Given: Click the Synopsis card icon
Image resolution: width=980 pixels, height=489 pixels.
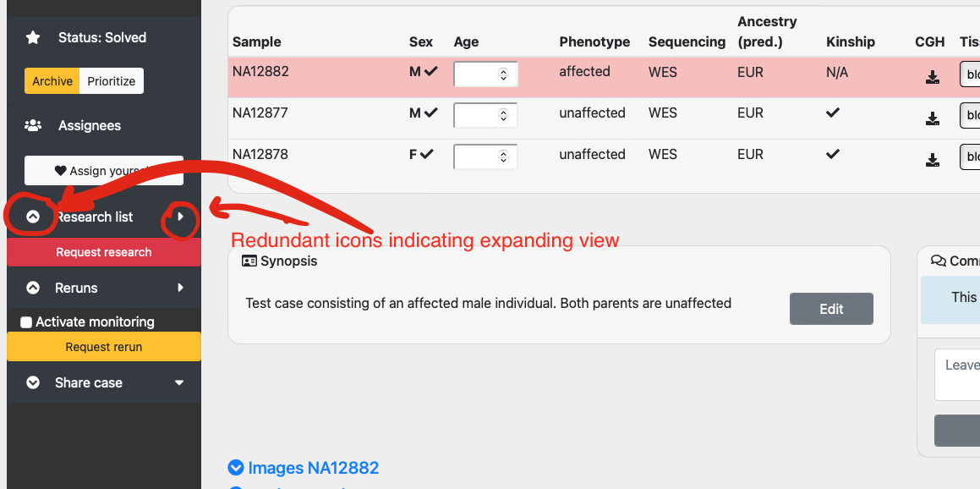Looking at the screenshot, I should click(248, 261).
